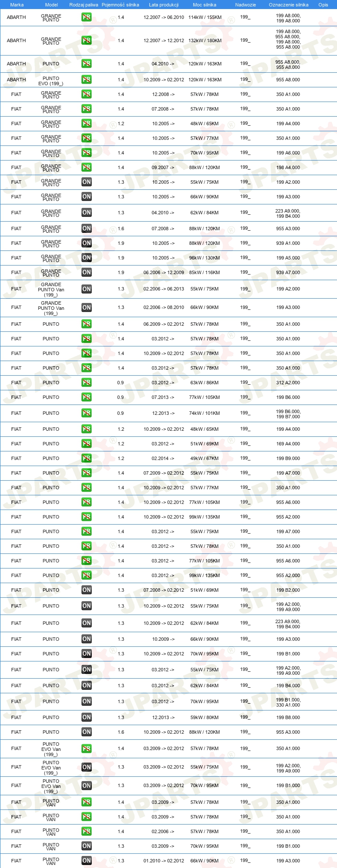Select the '02.2006 -> 08.2010' production years cell
This screenshot has height=868, width=337.
(164, 308)
